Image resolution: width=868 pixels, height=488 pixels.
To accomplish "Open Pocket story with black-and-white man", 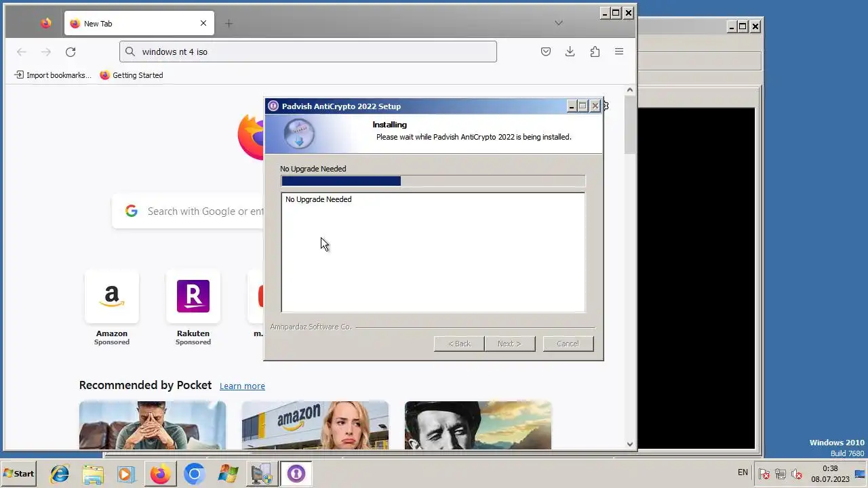I will 478,425.
